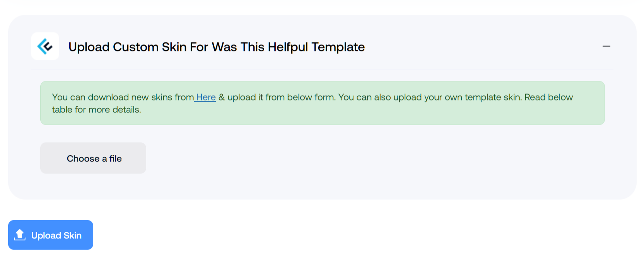This screenshot has width=644, height=255.
Task: Click the tray-and-arrow upload glyph
Action: [x=20, y=235]
